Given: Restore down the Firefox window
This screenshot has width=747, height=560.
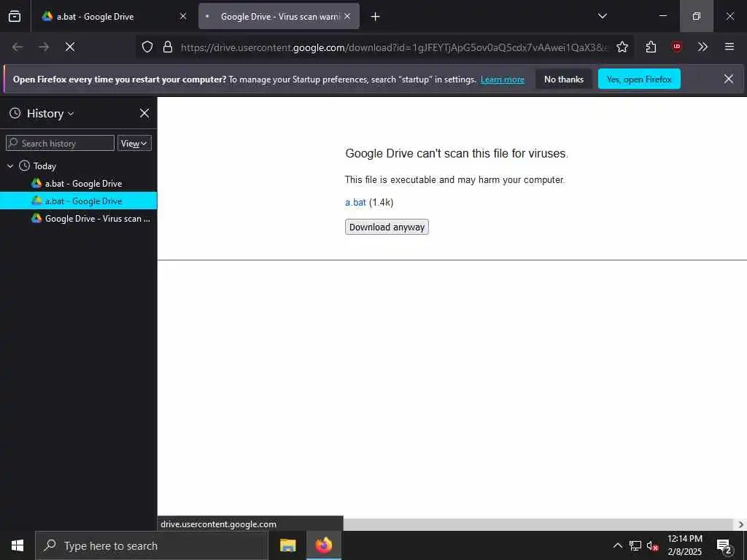Looking at the screenshot, I should (697, 16).
